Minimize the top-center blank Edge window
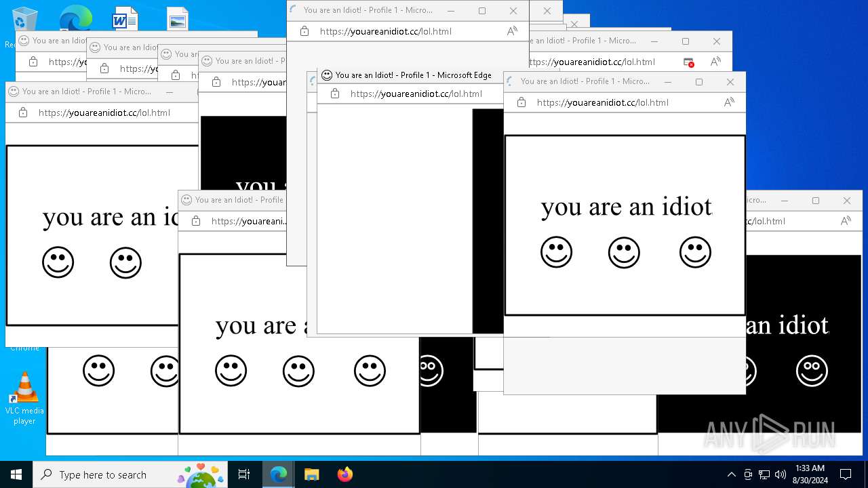 click(x=451, y=11)
